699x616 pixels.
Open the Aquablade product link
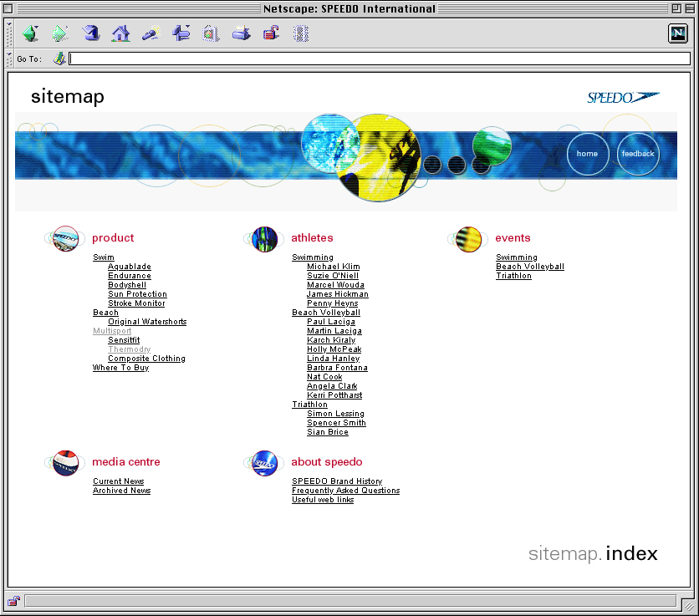point(130,267)
